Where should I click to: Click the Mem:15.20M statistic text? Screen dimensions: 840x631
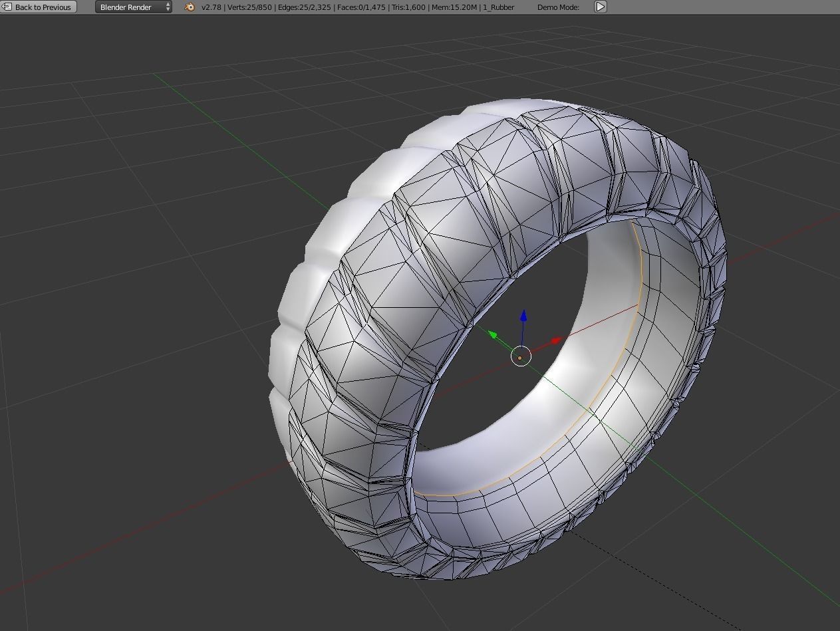(x=456, y=7)
